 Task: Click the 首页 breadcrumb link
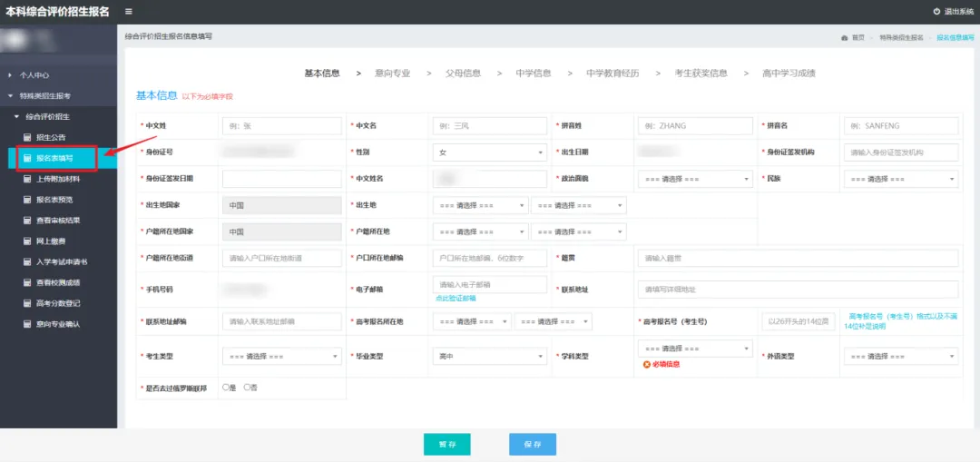[x=857, y=37]
